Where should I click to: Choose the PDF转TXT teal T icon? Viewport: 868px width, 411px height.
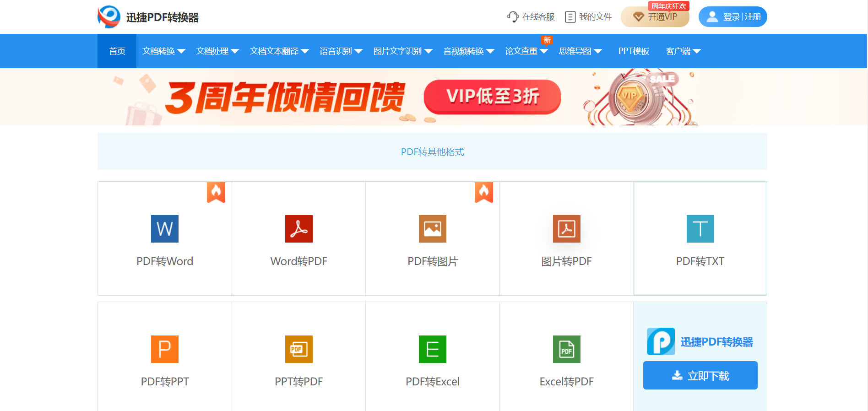tap(700, 229)
